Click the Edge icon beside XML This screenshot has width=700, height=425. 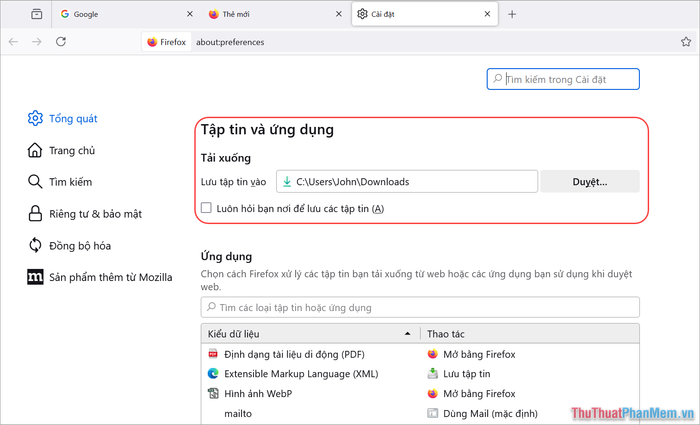pos(213,373)
